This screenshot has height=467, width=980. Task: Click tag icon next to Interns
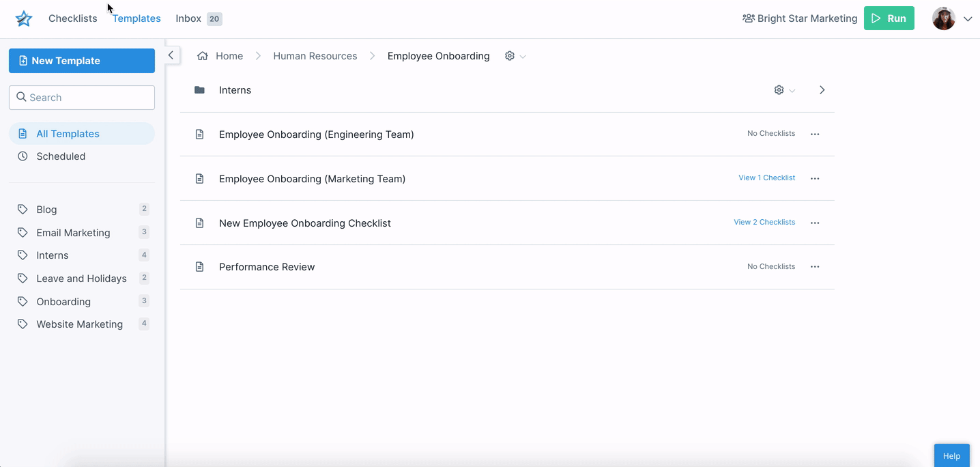pyautogui.click(x=23, y=255)
